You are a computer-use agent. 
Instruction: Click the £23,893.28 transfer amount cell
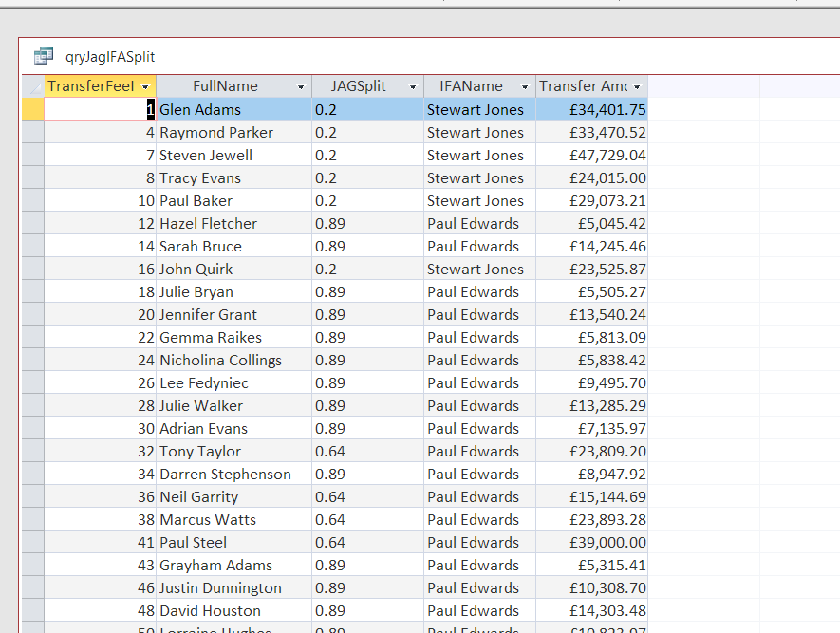click(592, 519)
